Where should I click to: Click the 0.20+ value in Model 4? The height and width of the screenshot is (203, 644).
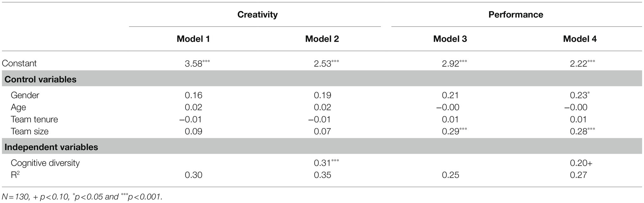click(x=581, y=163)
